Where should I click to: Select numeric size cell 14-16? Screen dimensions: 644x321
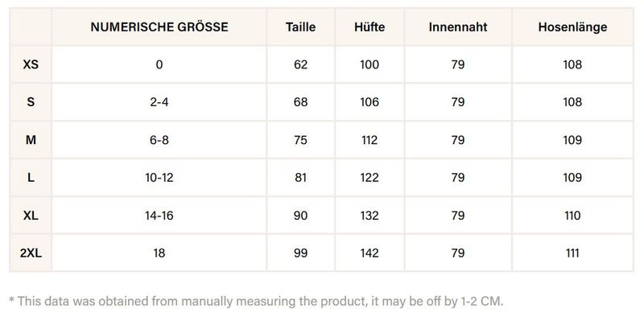coord(159,216)
